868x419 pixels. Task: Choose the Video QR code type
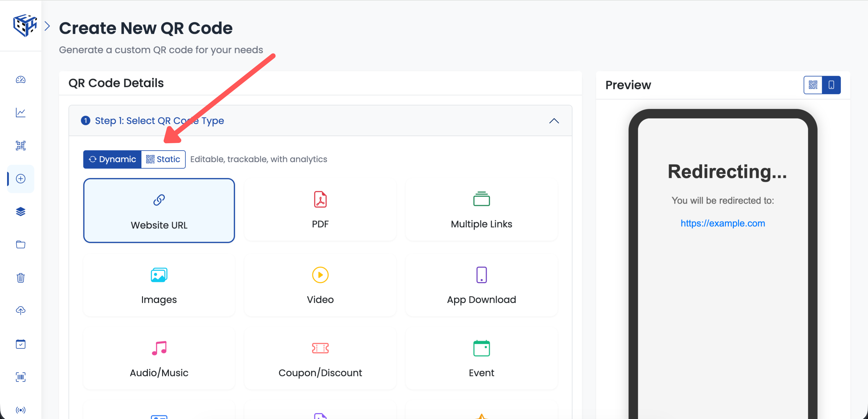pyautogui.click(x=320, y=285)
